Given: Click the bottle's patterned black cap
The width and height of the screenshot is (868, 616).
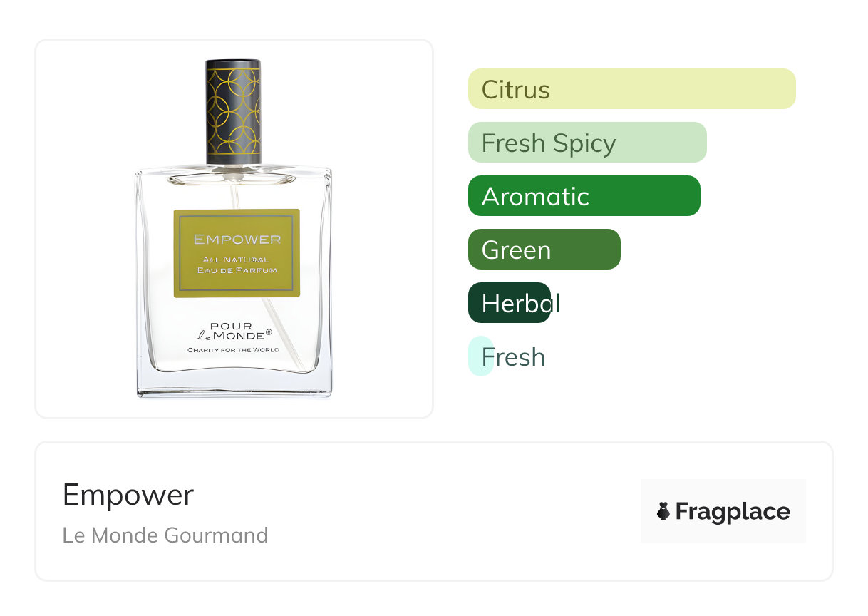Looking at the screenshot, I should pyautogui.click(x=234, y=113).
